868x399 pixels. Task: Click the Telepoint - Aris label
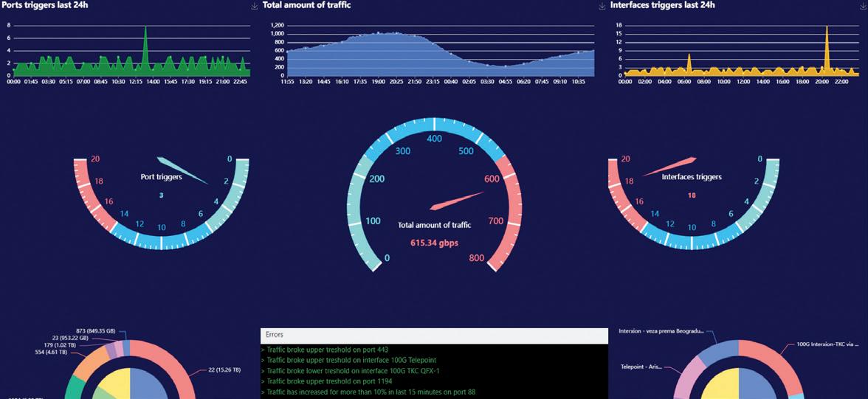coord(642,367)
